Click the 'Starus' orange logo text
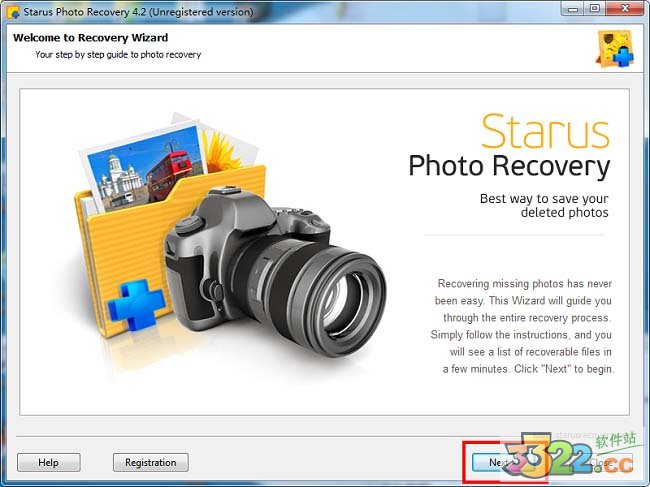This screenshot has width=650, height=487. pos(545,131)
